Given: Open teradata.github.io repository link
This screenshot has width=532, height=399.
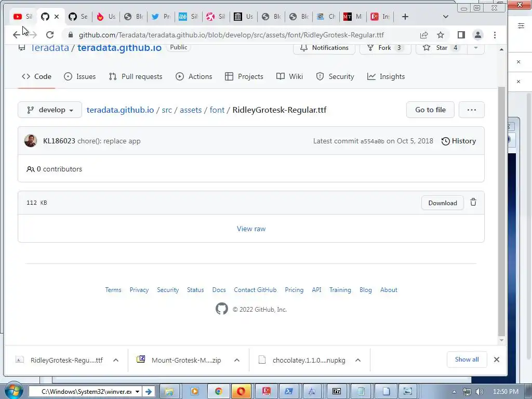Looking at the screenshot, I should point(119,47).
